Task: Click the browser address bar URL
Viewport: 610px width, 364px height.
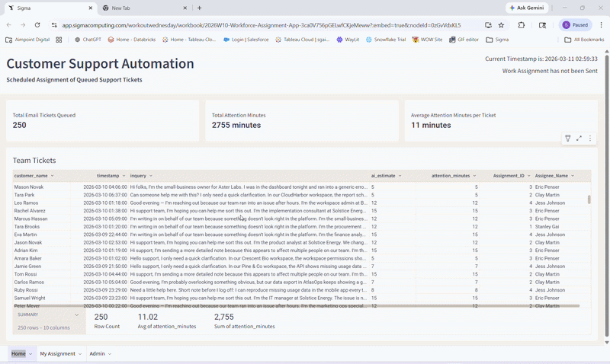Action: (259, 24)
